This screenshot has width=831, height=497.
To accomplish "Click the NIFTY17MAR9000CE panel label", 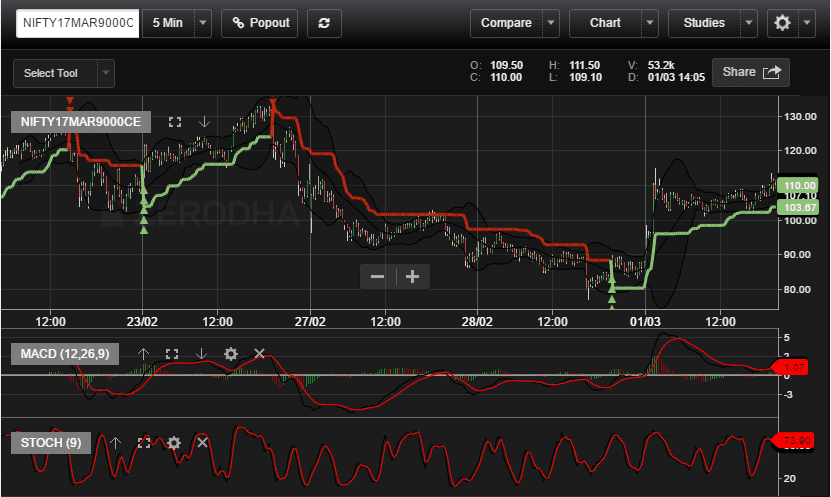I will [81, 122].
